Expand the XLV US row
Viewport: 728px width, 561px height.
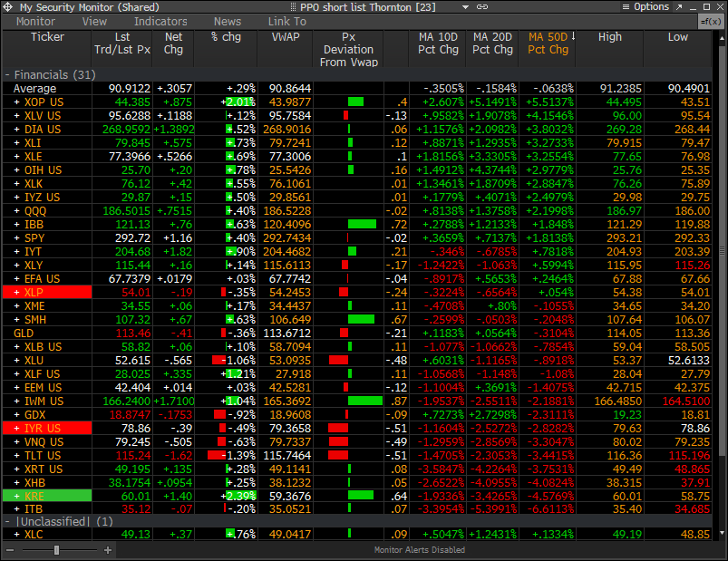(x=16, y=116)
